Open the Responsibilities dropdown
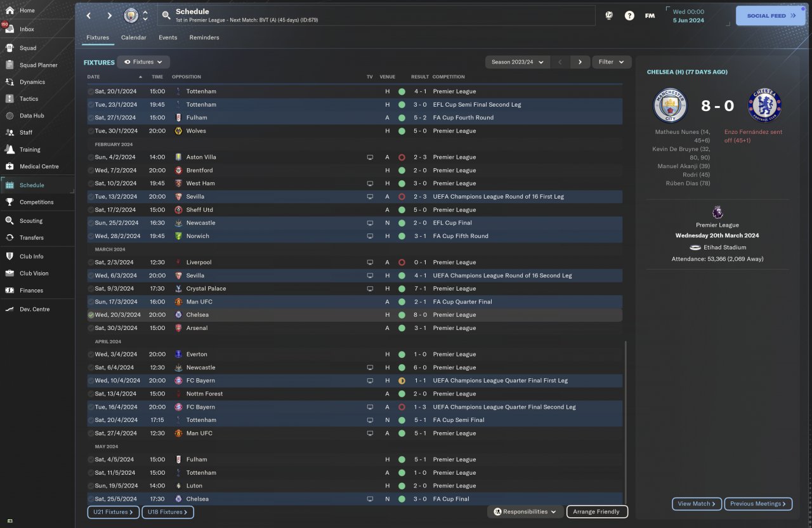812x528 pixels. coord(525,511)
